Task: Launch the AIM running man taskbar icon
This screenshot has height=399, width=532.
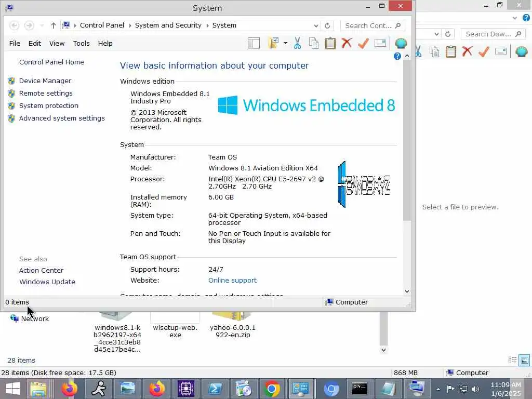Action: tap(98, 389)
